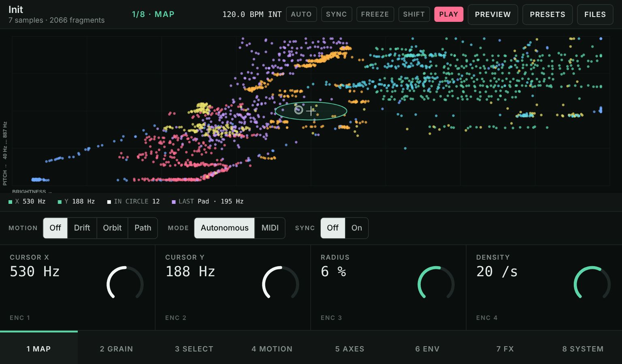
Task: Open the PREVIEW panel
Action: pos(493,15)
